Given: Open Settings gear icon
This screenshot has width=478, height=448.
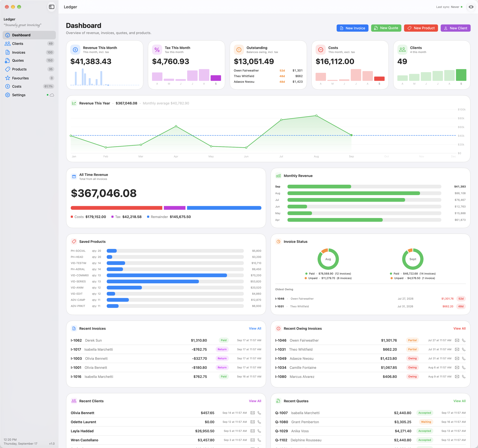Looking at the screenshot, I should pyautogui.click(x=8, y=95).
